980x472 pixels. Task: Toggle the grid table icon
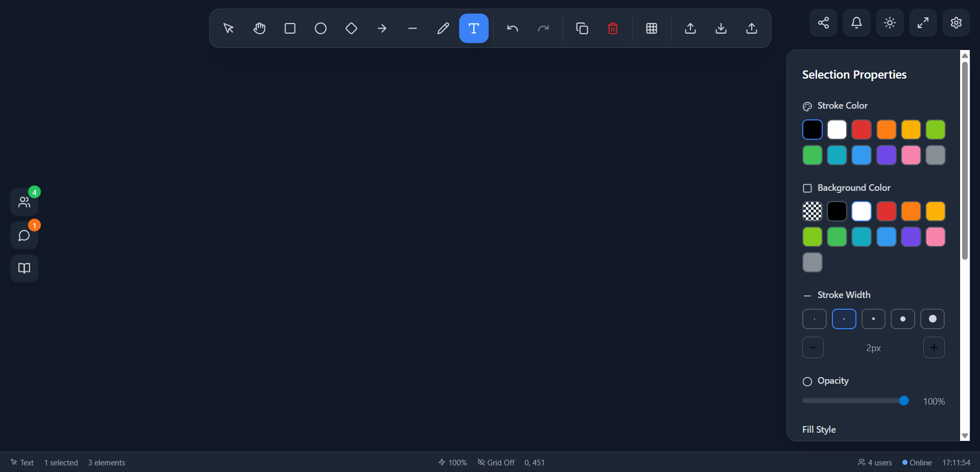652,29
